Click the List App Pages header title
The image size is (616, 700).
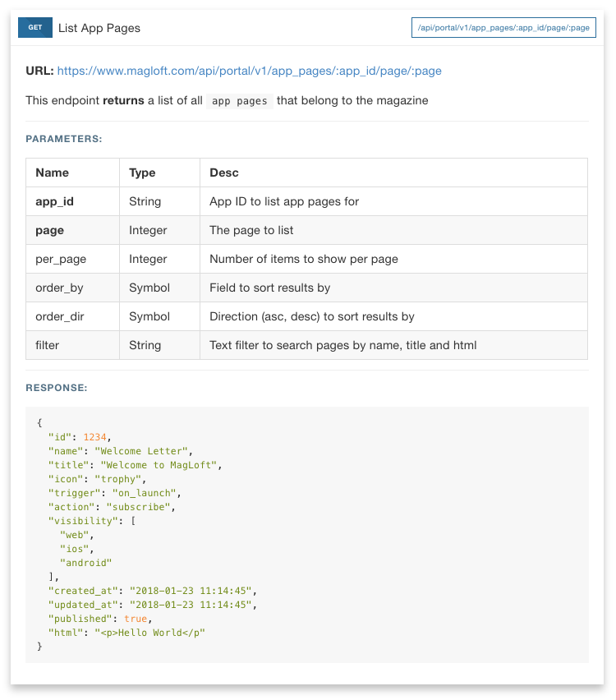[99, 28]
